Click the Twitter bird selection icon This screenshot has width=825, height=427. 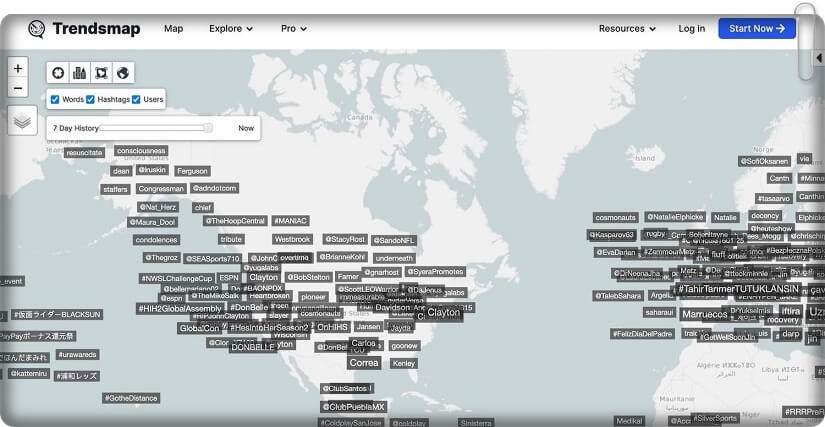[102, 73]
